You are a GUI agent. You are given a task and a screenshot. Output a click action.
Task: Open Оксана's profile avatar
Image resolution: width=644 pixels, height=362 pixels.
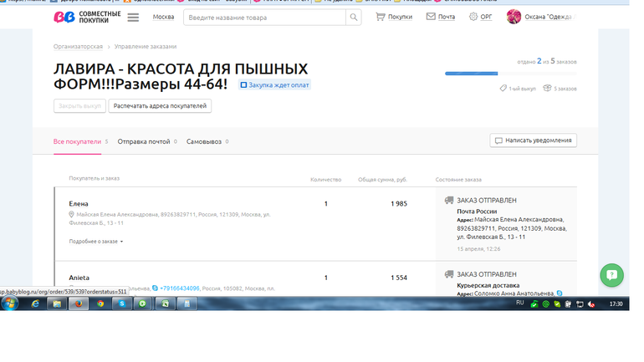[514, 17]
